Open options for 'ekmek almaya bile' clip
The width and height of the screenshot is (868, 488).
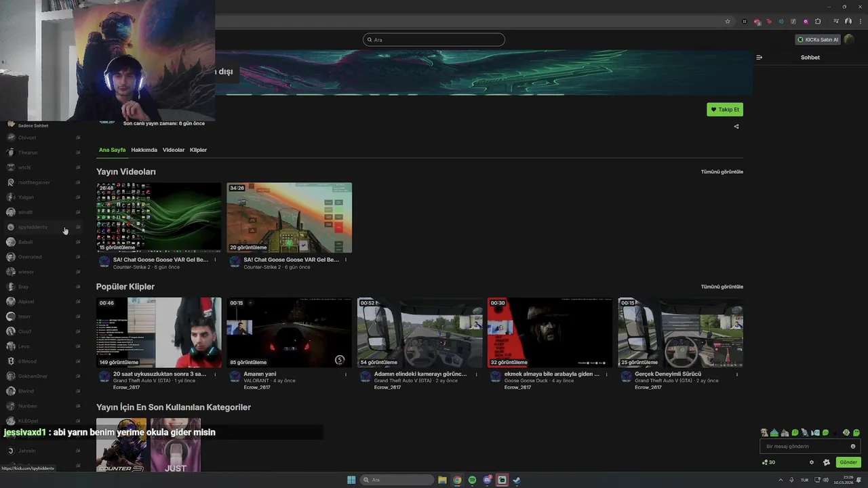click(x=606, y=374)
